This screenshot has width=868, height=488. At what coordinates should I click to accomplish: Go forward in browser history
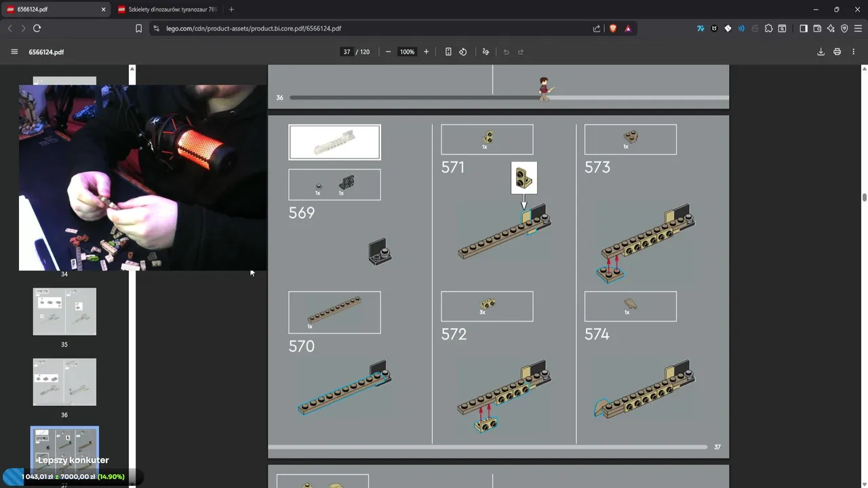tap(23, 28)
